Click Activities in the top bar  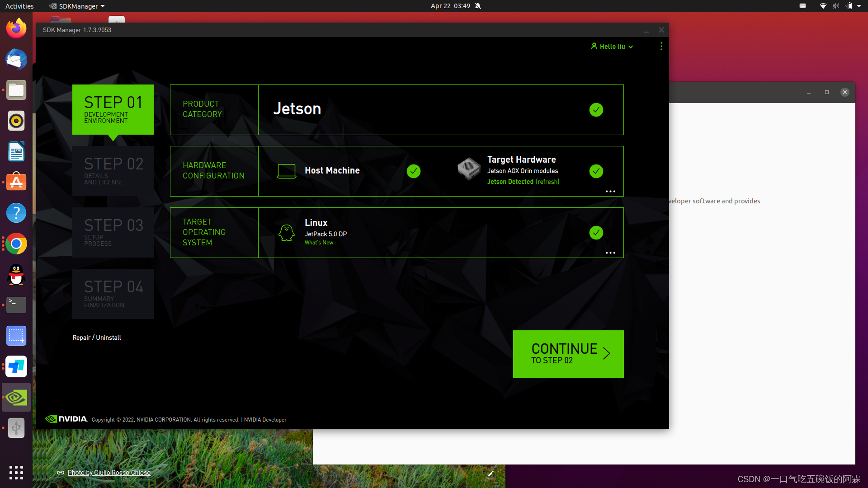pyautogui.click(x=19, y=6)
